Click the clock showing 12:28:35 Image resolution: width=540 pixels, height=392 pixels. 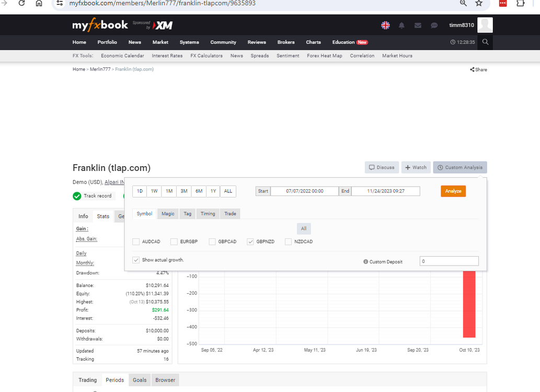(463, 42)
